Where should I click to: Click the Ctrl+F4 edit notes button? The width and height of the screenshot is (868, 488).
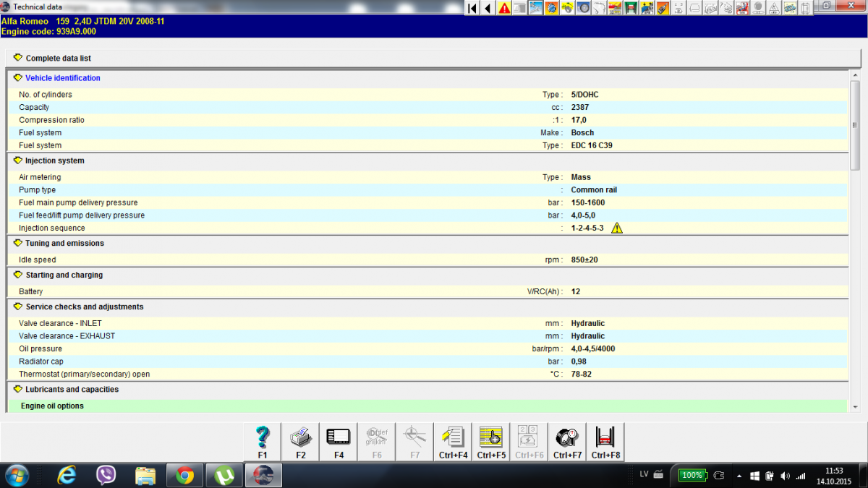454,442
